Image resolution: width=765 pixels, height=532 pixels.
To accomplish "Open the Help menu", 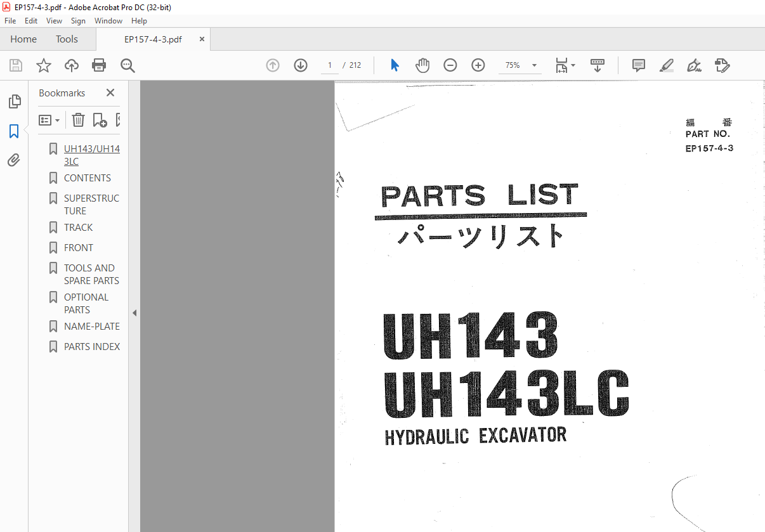I will [139, 21].
